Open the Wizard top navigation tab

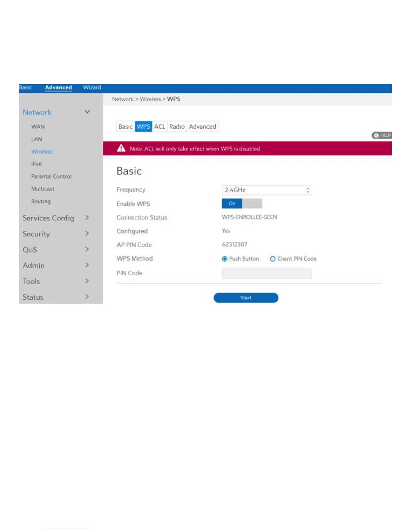coord(92,88)
